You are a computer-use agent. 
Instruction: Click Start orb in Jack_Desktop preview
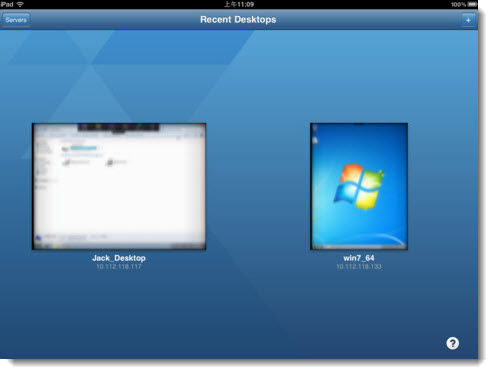(39, 238)
